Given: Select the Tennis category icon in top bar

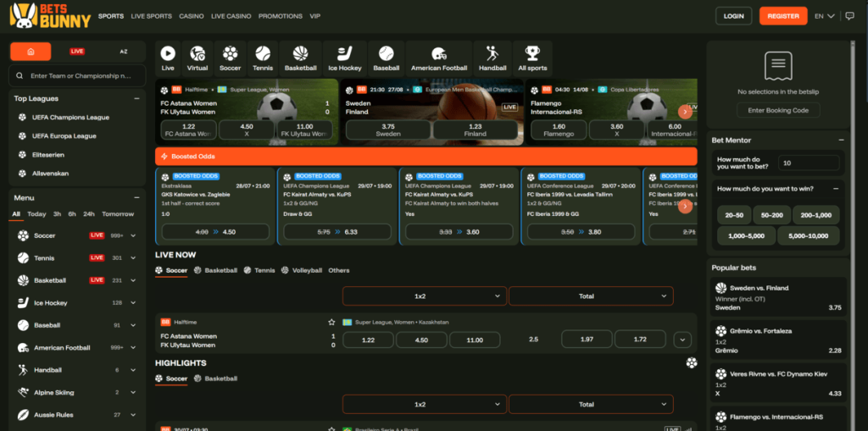Looking at the screenshot, I should (263, 53).
